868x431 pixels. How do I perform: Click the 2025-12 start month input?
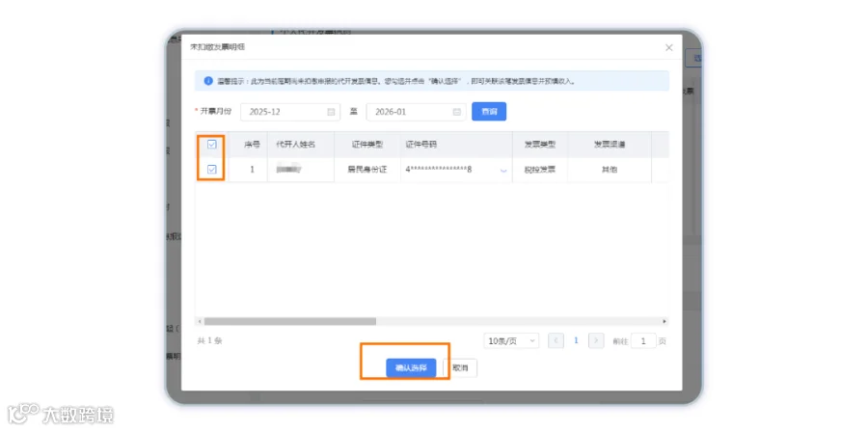[x=290, y=112]
